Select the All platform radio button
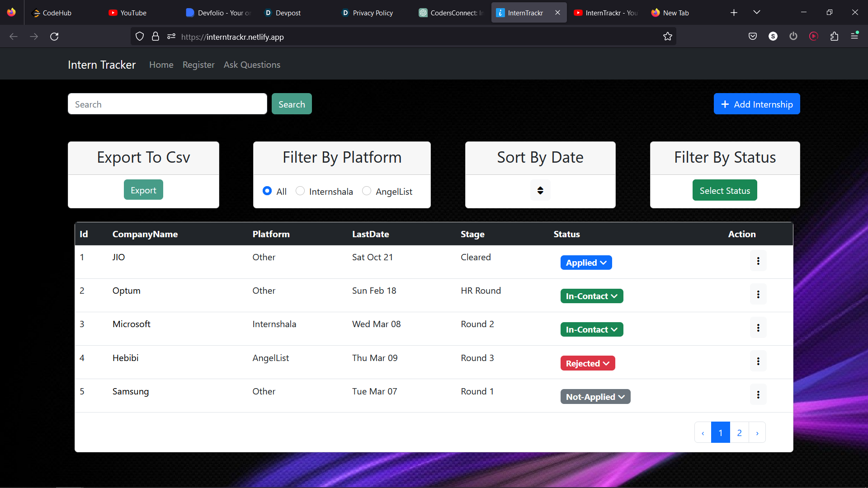 [267, 191]
